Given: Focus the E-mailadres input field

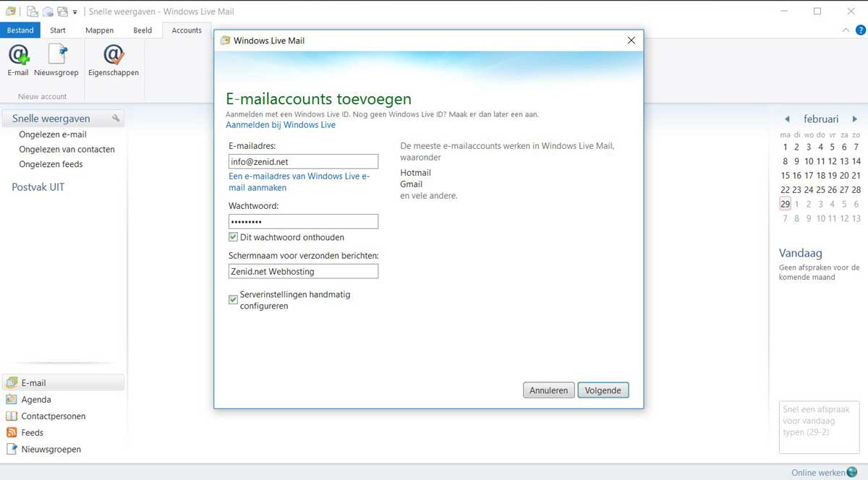Looking at the screenshot, I should [303, 162].
